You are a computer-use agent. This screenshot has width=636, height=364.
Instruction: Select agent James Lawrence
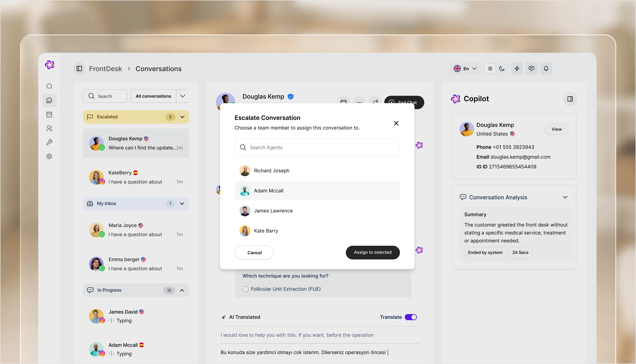(x=317, y=211)
